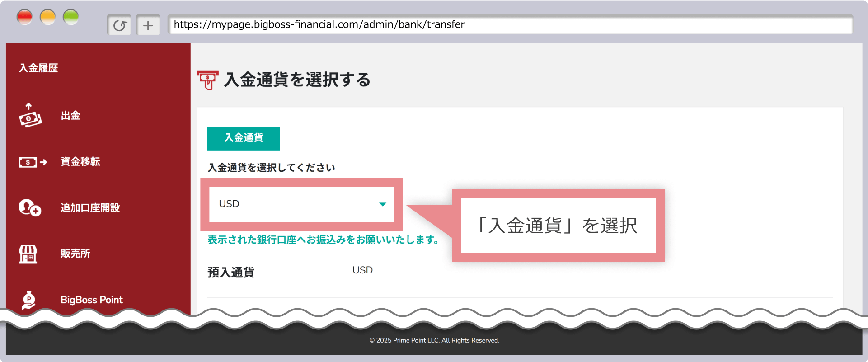Select the 販売所 sidebar label
The image size is (868, 362).
pos(75,254)
